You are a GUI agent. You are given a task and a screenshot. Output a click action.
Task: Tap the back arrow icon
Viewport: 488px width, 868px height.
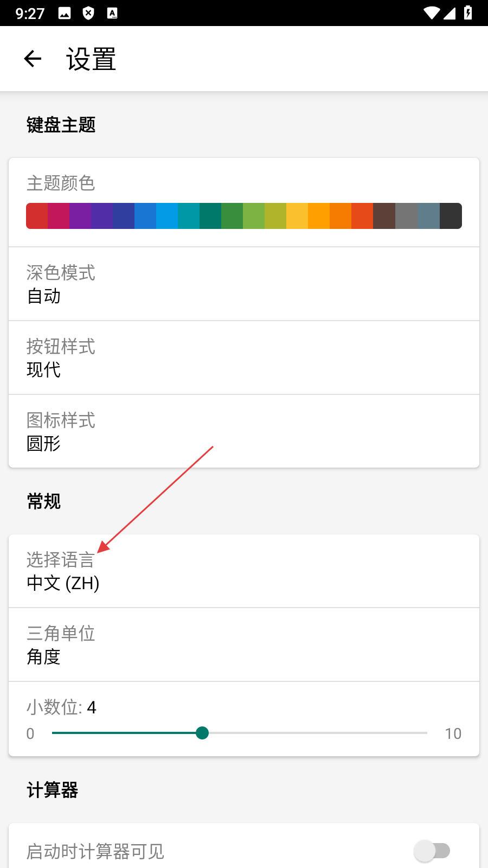pyautogui.click(x=33, y=59)
